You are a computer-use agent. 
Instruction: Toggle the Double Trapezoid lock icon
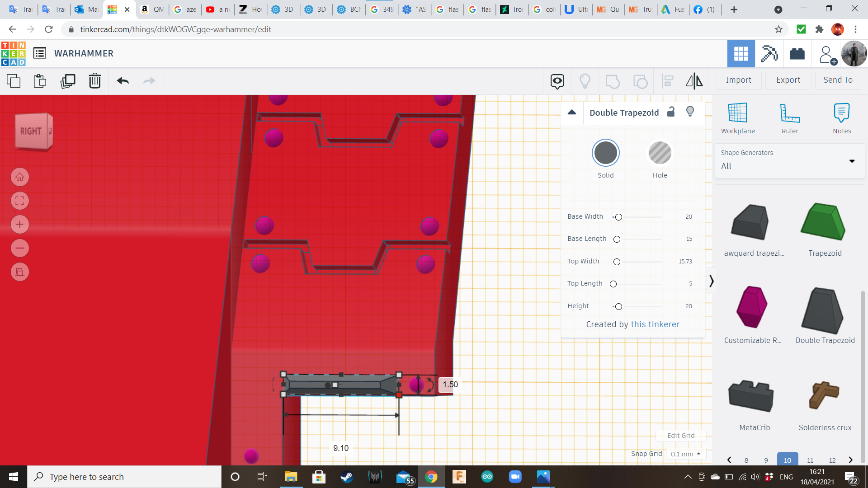671,112
